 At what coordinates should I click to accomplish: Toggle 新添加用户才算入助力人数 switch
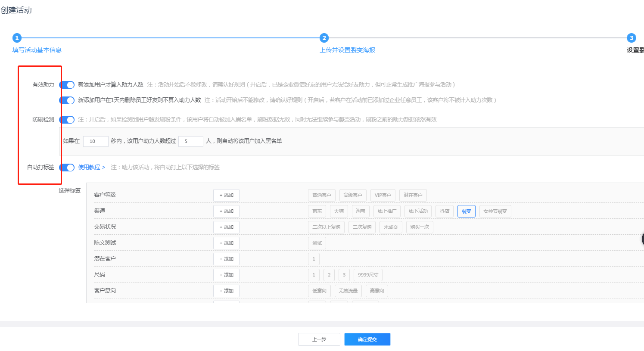point(67,85)
